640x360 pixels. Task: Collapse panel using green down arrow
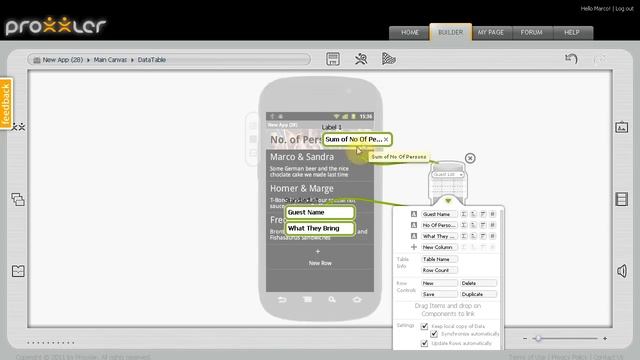(x=448, y=201)
